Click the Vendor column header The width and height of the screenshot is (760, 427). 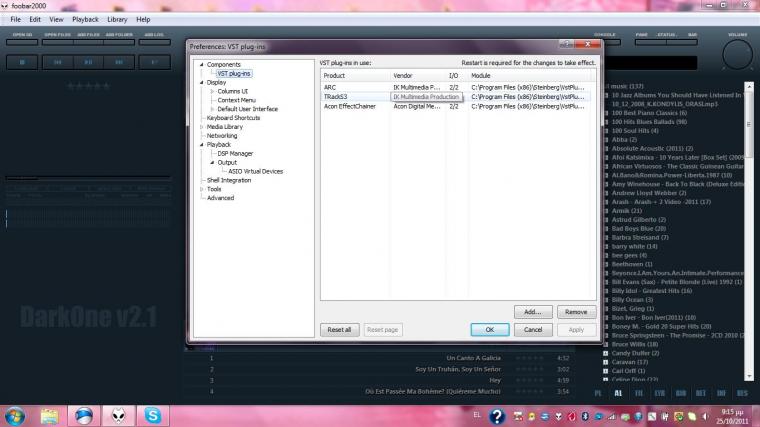418,76
